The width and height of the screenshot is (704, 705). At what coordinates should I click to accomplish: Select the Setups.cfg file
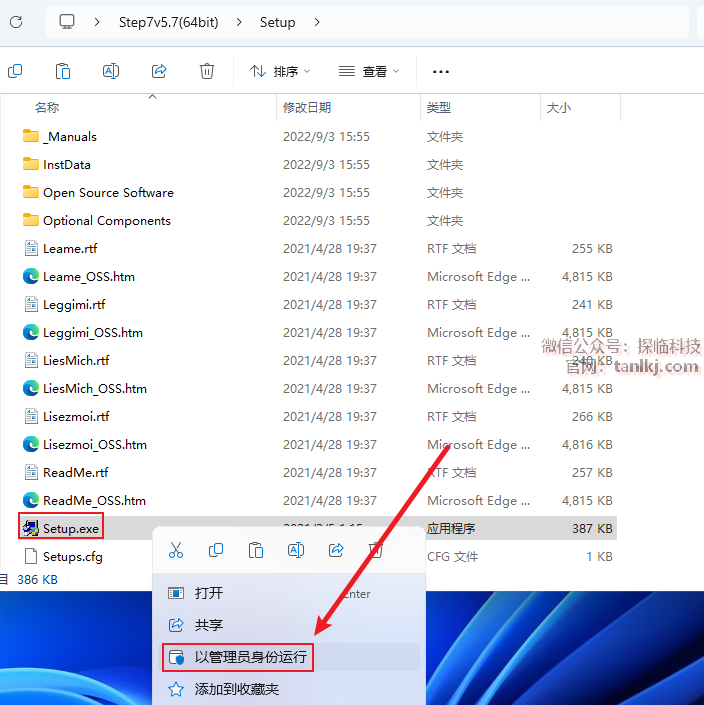63,556
